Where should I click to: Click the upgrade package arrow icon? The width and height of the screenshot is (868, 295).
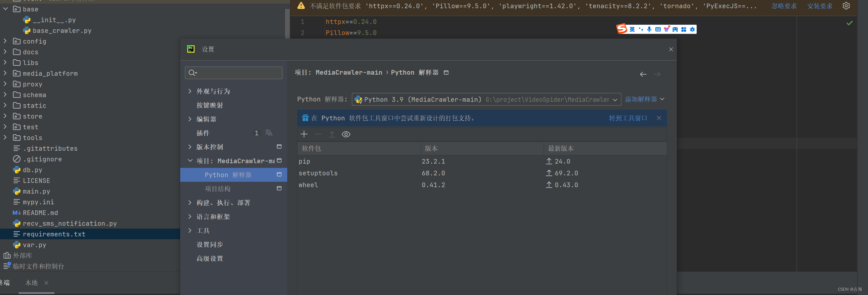[x=332, y=134]
